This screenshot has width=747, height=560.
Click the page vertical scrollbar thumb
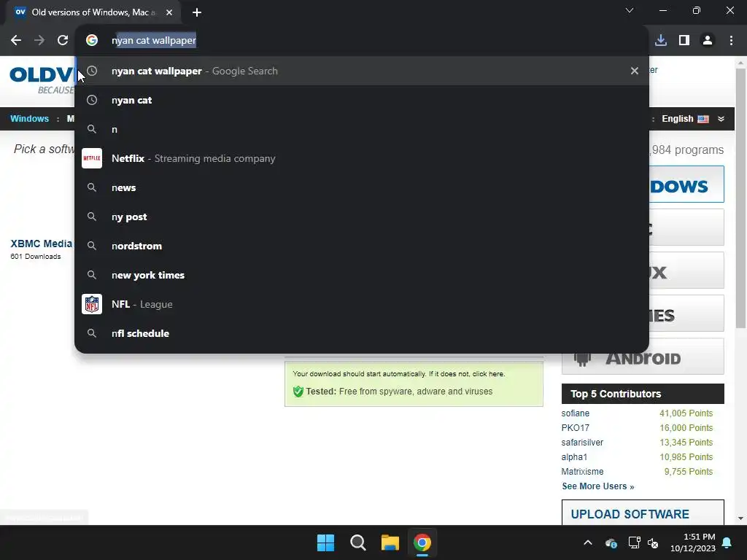(x=740, y=198)
